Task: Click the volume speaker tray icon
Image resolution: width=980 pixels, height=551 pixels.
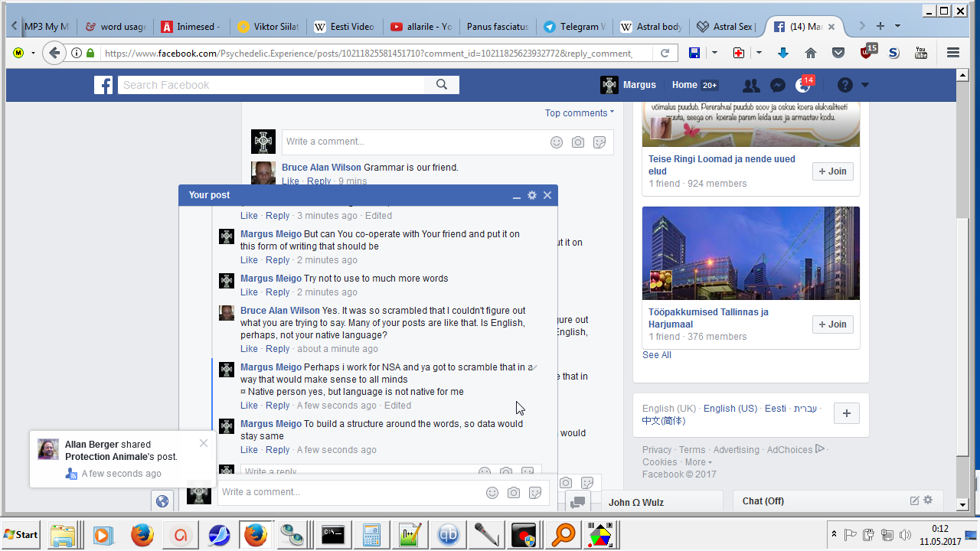Action: coord(906,534)
